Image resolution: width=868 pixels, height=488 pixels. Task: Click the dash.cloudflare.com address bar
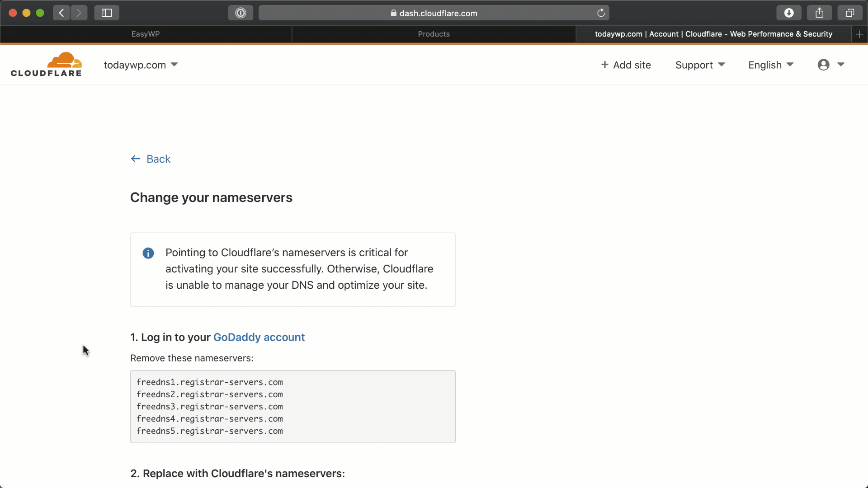[434, 13]
